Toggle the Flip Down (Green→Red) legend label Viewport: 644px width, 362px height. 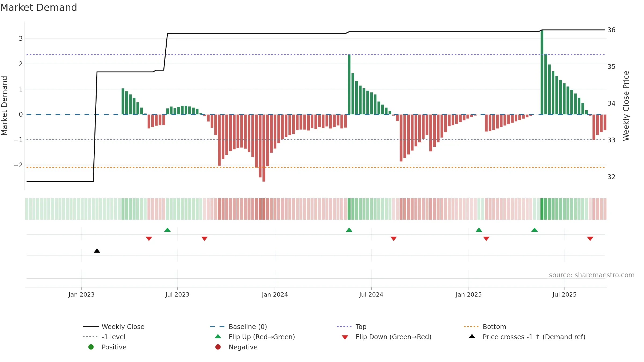pyautogui.click(x=393, y=337)
